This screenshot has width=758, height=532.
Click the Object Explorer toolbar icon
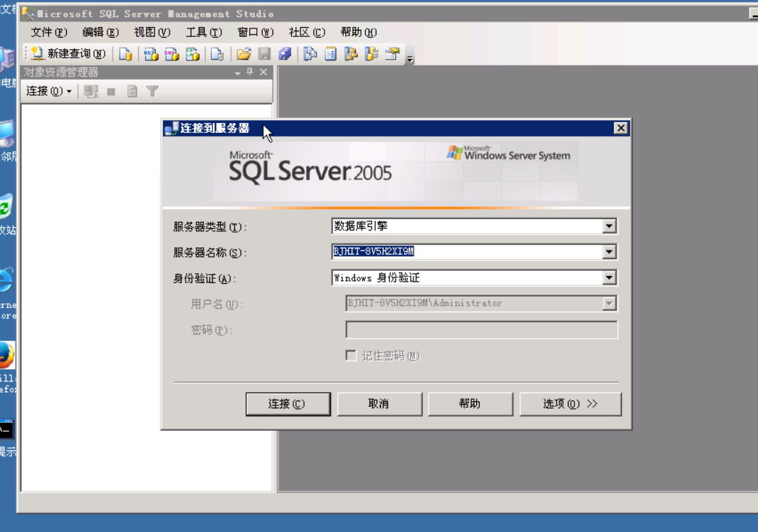pyautogui.click(x=351, y=53)
